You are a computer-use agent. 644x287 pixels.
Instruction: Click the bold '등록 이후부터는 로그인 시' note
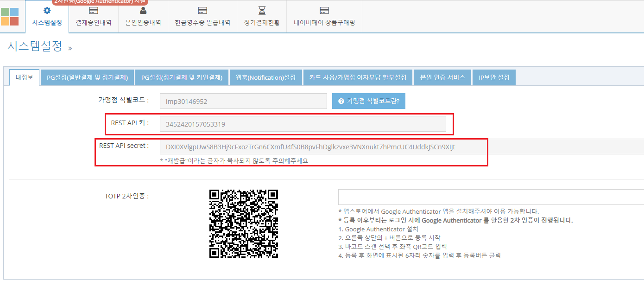coord(455,220)
